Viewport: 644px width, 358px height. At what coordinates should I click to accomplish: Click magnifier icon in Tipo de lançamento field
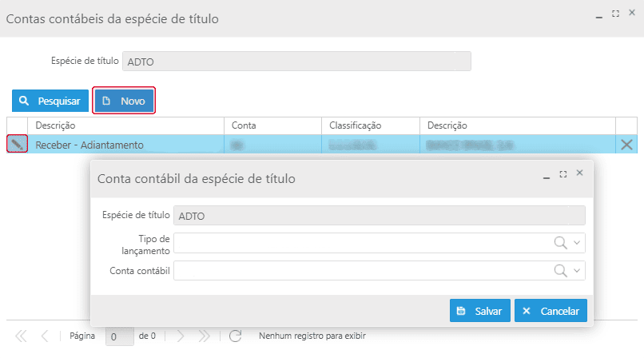(561, 243)
